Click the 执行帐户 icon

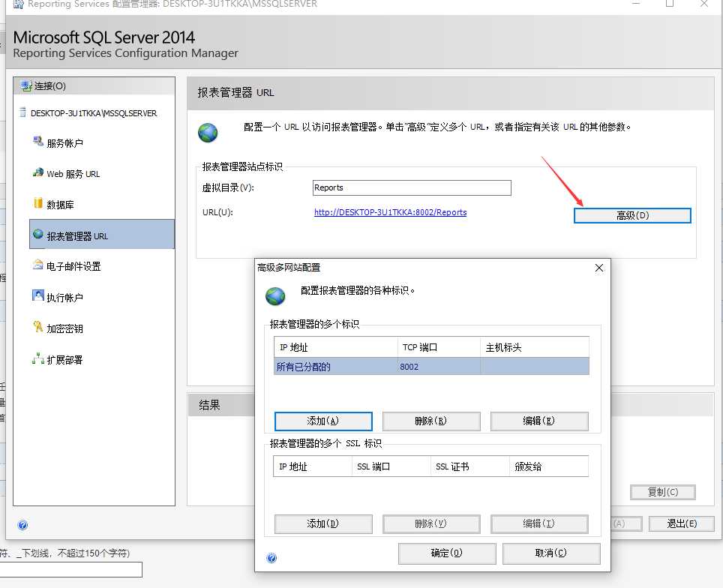coord(37,295)
